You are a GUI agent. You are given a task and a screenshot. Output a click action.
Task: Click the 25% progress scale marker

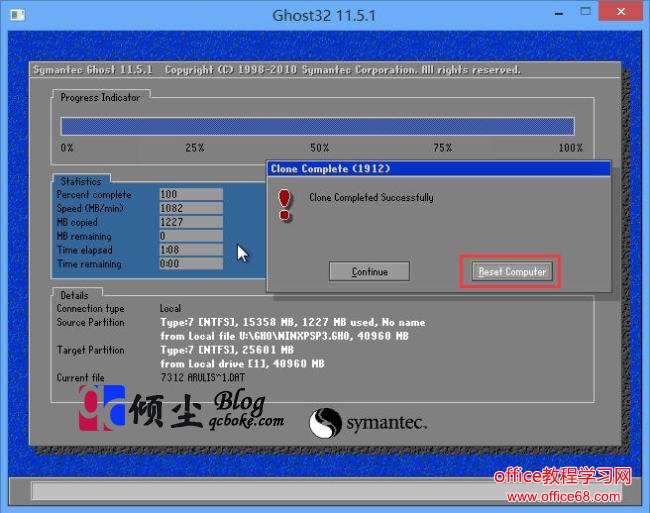194,148
